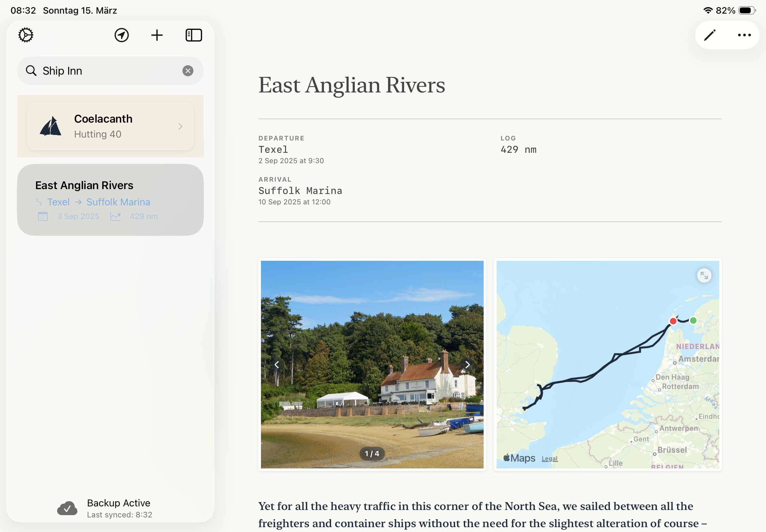The height and width of the screenshot is (532, 766).
Task: Show the next carousel photo
Action: point(468,365)
